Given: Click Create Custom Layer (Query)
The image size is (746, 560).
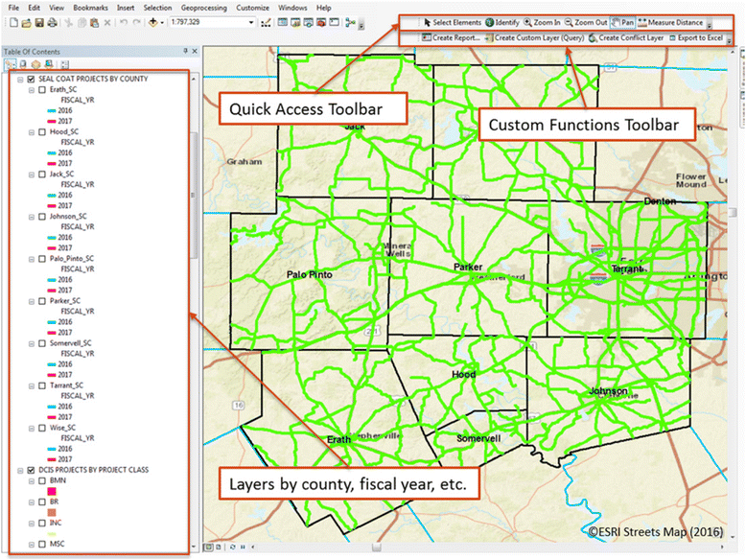Looking at the screenshot, I should pos(534,37).
